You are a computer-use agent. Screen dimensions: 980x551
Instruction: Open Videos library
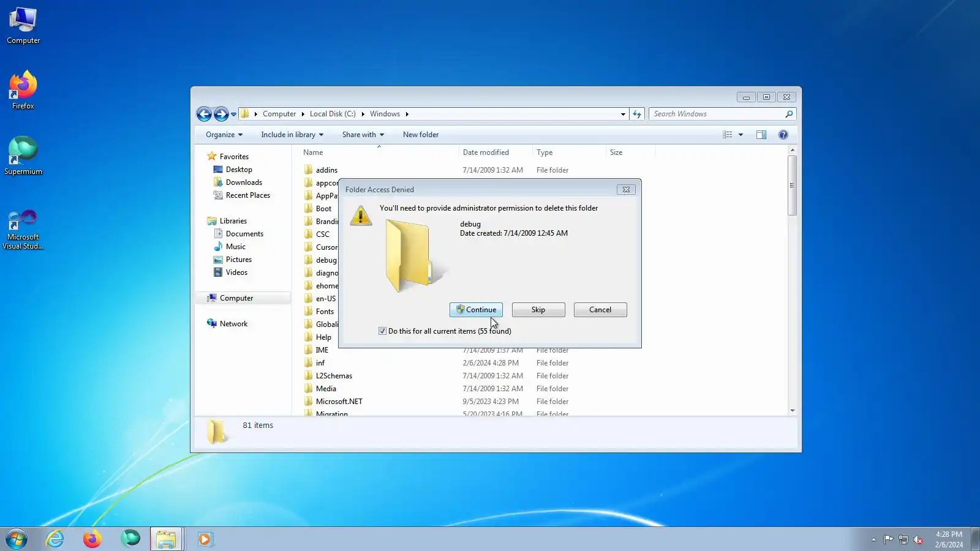pos(236,272)
